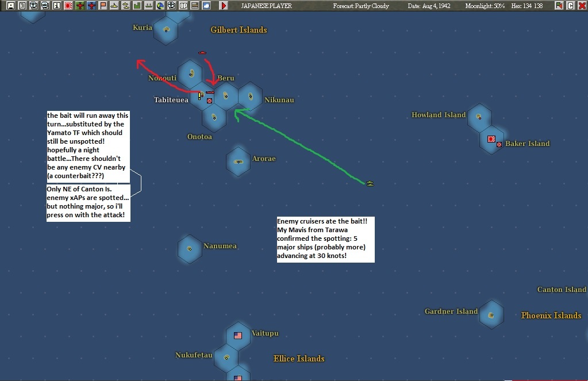588x381 pixels.
Task: Select the plane icon on blue background
Action: (91, 6)
